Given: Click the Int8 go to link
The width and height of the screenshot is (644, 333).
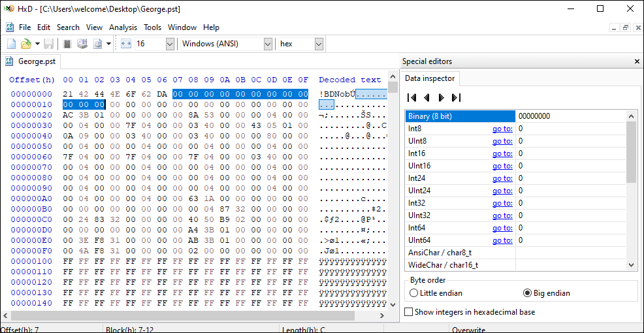Looking at the screenshot, I should 502,129.
